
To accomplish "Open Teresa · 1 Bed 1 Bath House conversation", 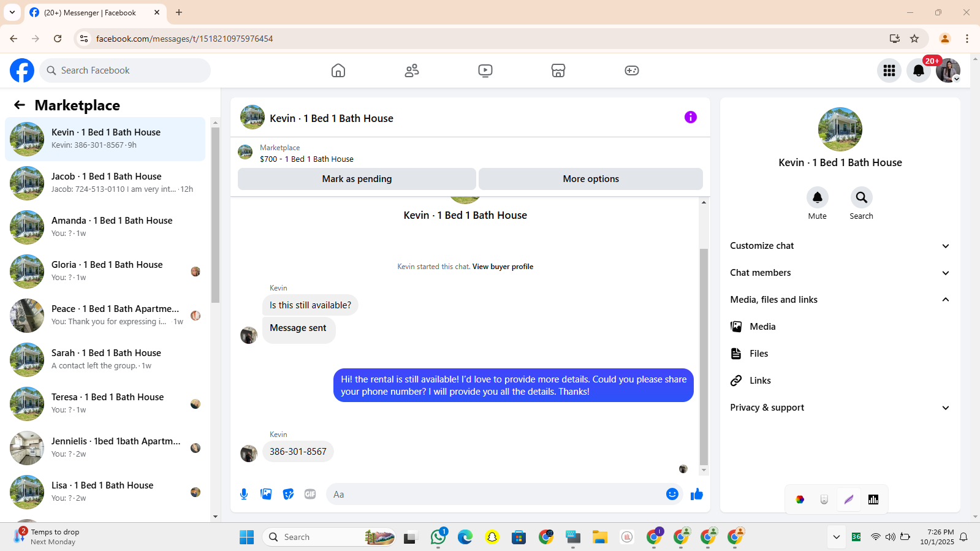I will click(x=105, y=404).
